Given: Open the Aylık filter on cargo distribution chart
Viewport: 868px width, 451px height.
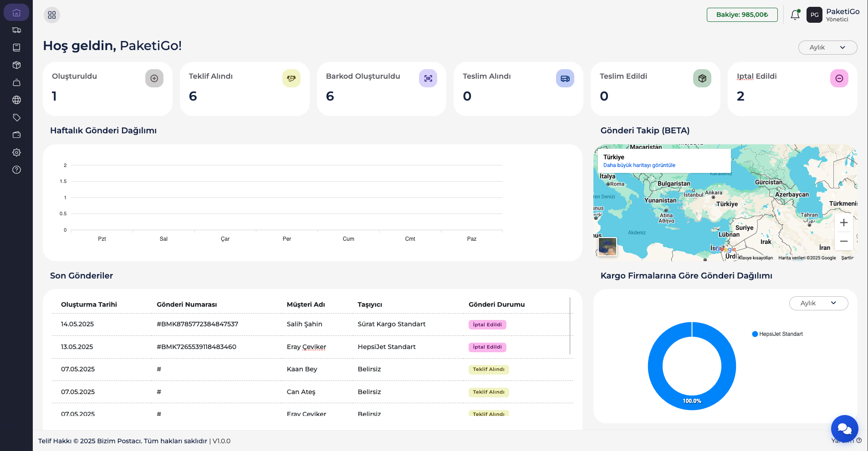Looking at the screenshot, I should click(818, 303).
